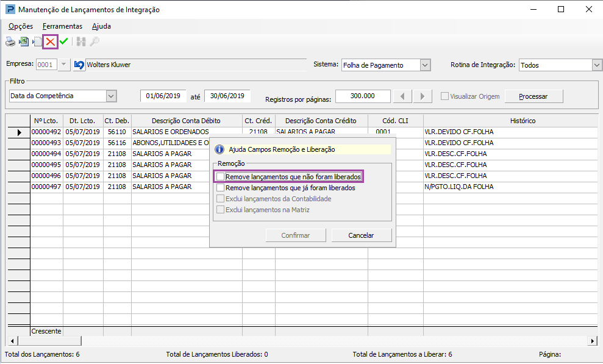This screenshot has width=603, height=364.
Task: Click the blue undo arrow beside Empresa
Action: pyautogui.click(x=79, y=65)
